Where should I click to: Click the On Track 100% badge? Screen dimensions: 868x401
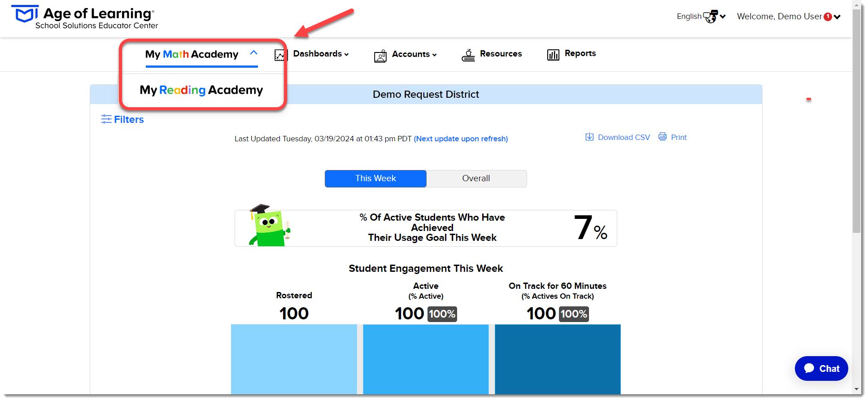574,314
